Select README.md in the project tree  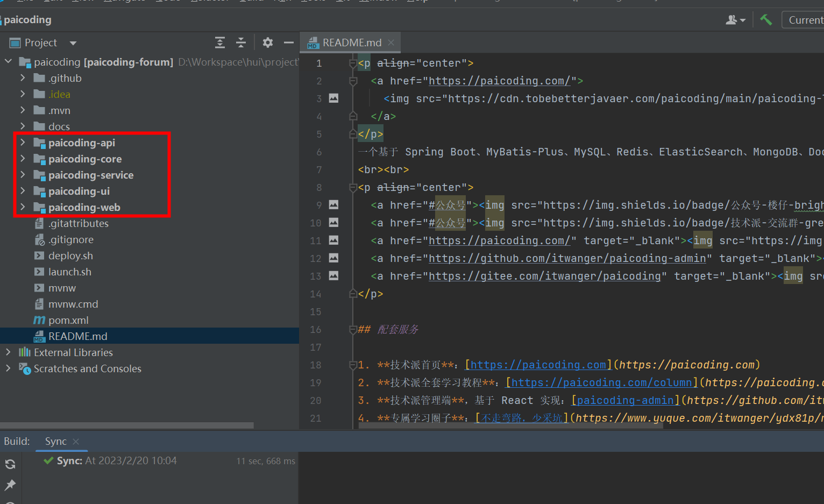[78, 336]
